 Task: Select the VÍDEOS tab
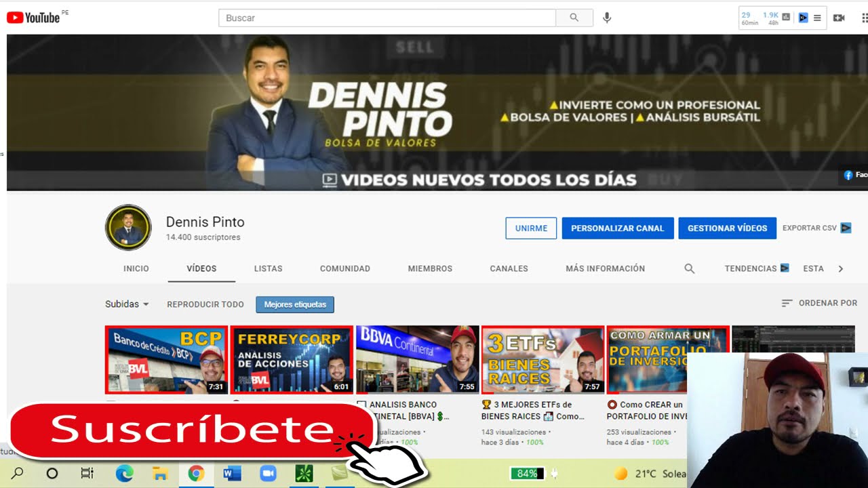tap(201, 268)
